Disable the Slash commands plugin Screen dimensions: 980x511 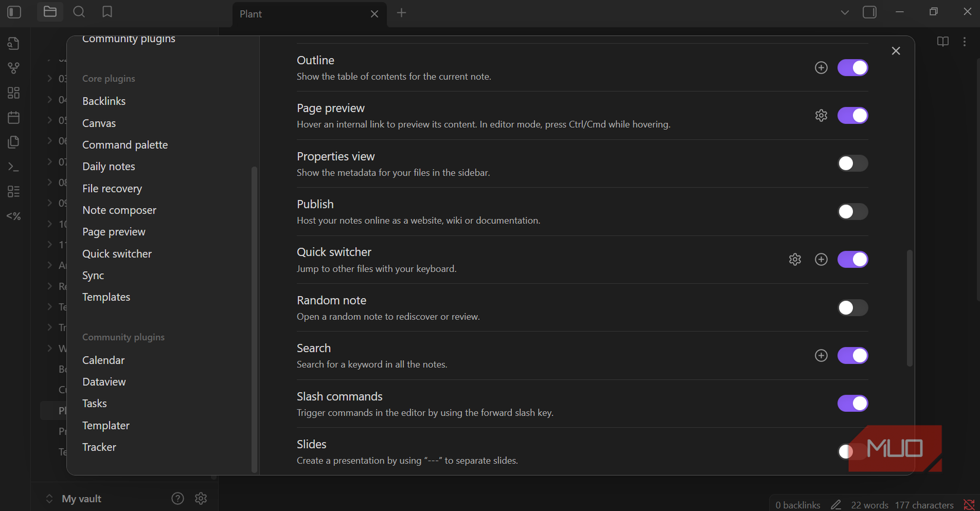852,404
